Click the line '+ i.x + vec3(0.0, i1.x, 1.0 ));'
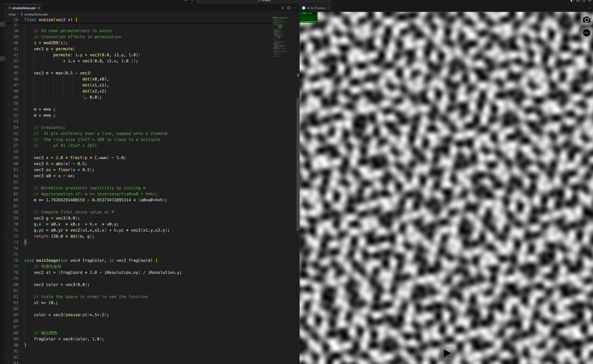The image size is (593, 364). coord(101,61)
